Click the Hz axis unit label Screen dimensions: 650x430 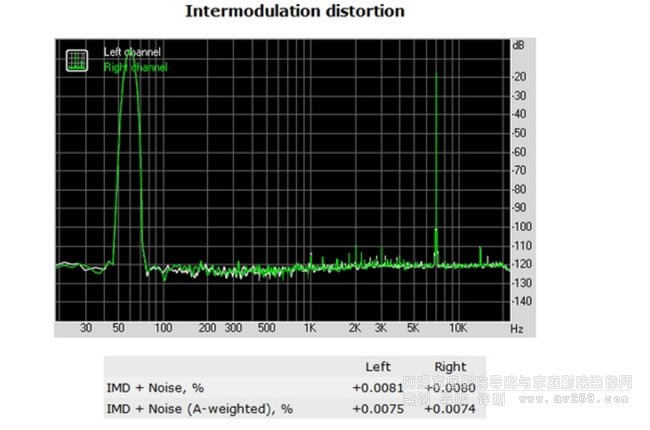517,328
